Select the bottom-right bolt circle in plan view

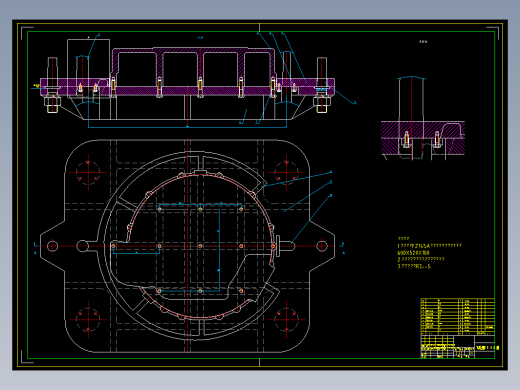click(286, 319)
